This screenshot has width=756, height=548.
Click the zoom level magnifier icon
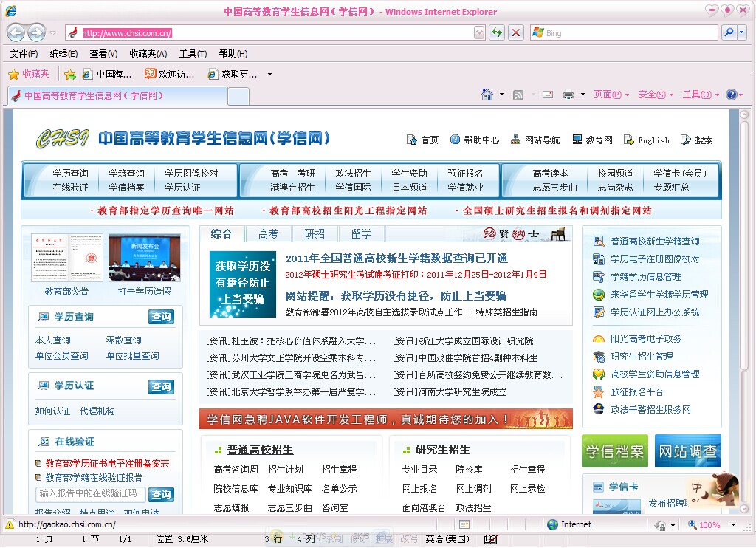pyautogui.click(x=693, y=524)
